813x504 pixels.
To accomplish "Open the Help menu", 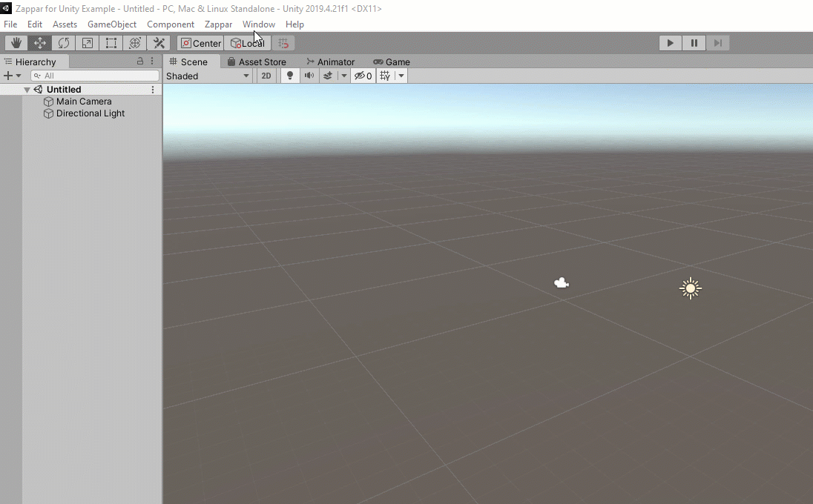I will [x=294, y=24].
